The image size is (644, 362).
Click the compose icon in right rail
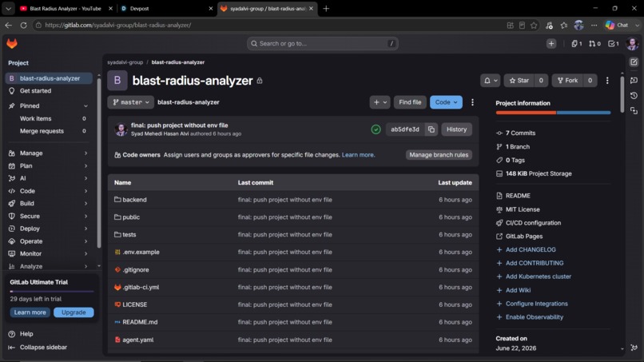click(634, 62)
